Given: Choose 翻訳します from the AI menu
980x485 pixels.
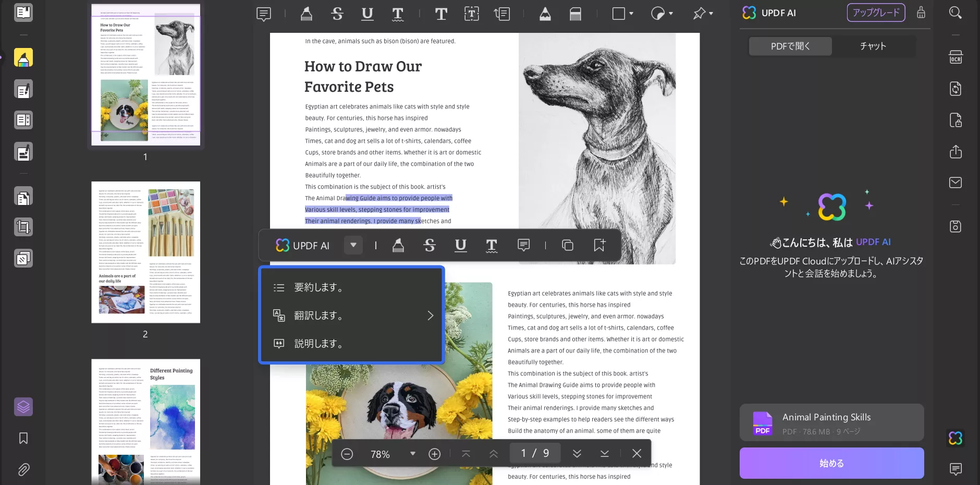Looking at the screenshot, I should coord(351,316).
